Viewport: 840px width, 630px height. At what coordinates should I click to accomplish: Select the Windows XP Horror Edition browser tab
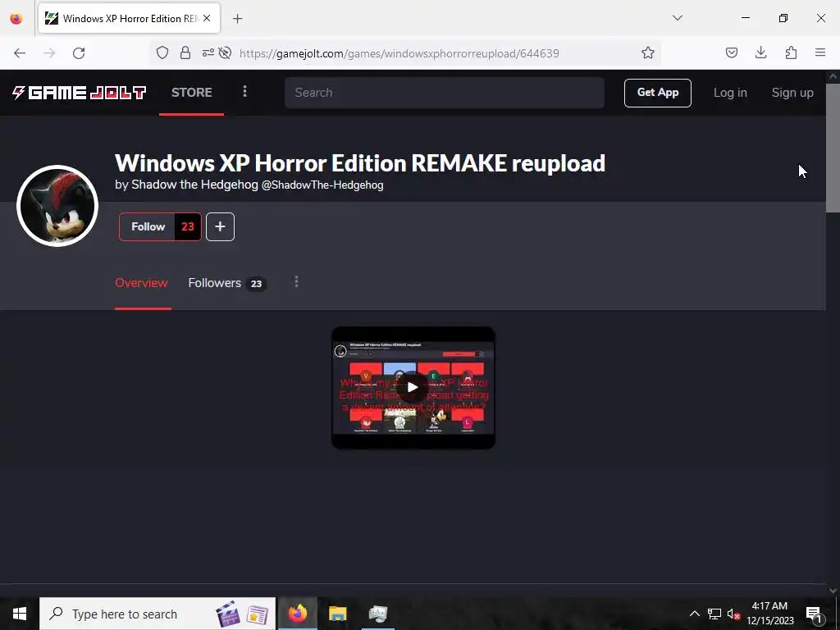129,18
